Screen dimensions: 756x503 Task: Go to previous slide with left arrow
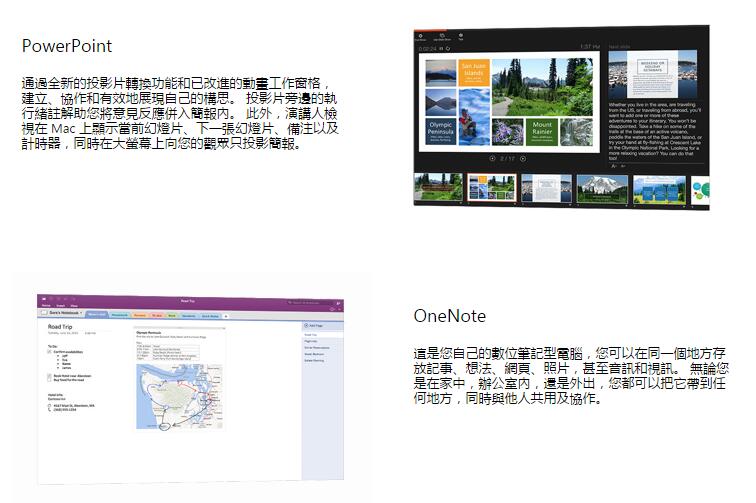492,158
